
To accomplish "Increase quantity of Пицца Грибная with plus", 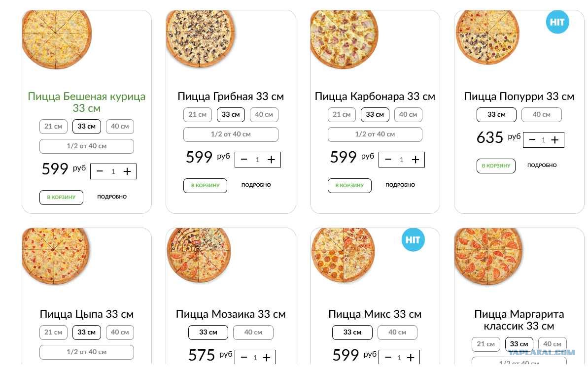I will point(271,160).
